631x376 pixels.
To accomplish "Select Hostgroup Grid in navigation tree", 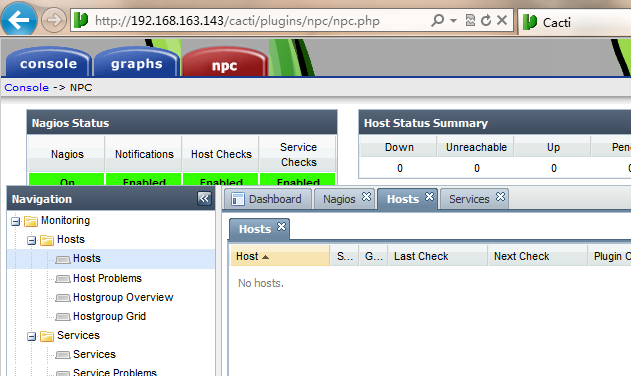I will 109,316.
